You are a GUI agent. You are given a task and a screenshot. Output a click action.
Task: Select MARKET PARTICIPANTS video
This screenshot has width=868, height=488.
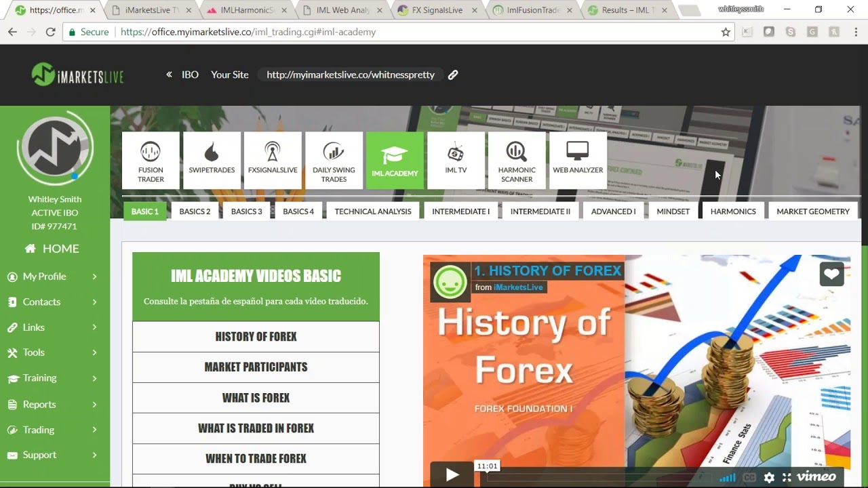[256, 367]
